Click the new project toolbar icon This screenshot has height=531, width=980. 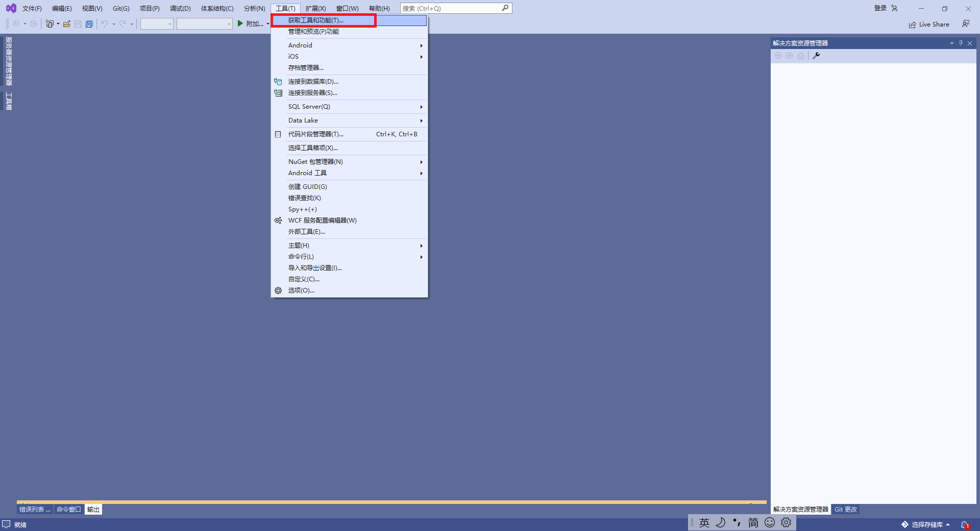click(x=50, y=24)
